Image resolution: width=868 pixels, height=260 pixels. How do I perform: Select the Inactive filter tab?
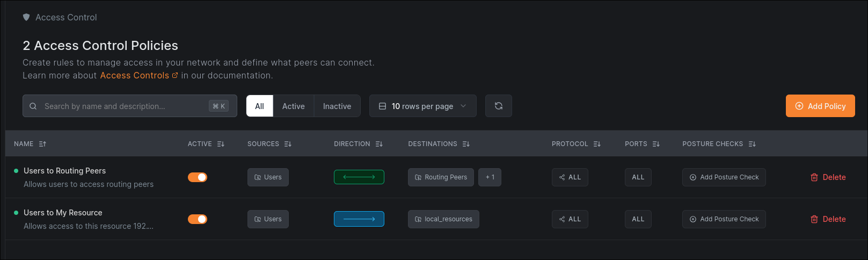point(337,106)
